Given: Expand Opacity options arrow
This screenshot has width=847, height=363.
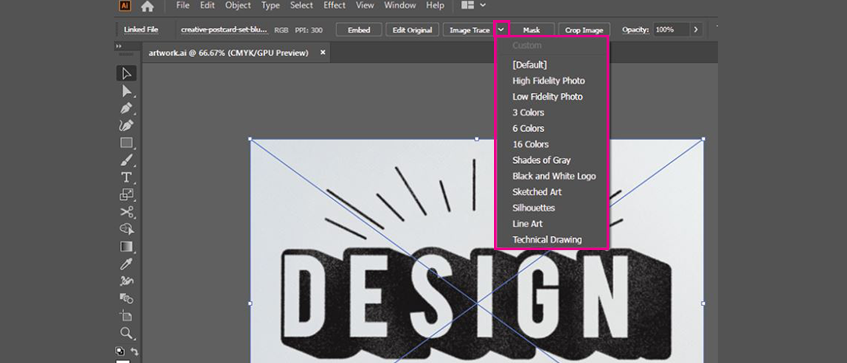Looking at the screenshot, I should 696,30.
